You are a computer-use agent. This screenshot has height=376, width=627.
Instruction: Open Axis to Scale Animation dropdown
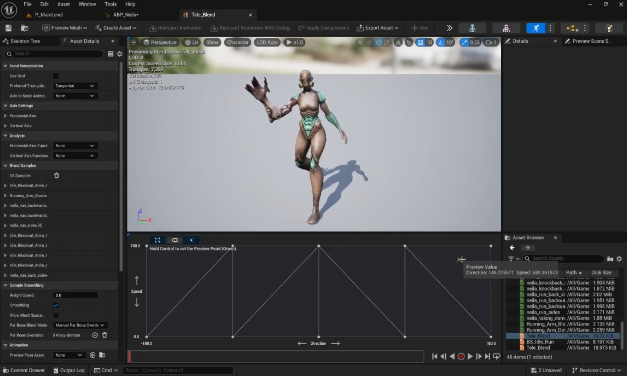point(75,96)
